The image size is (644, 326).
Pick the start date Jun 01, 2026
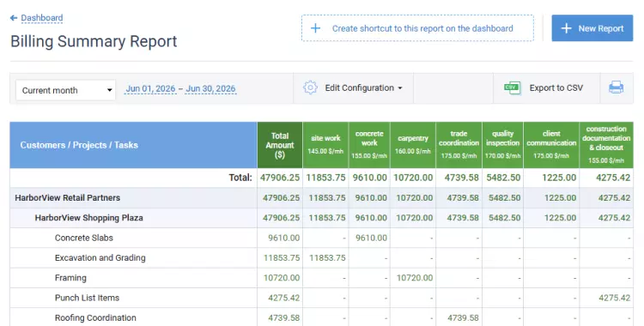pyautogui.click(x=150, y=88)
